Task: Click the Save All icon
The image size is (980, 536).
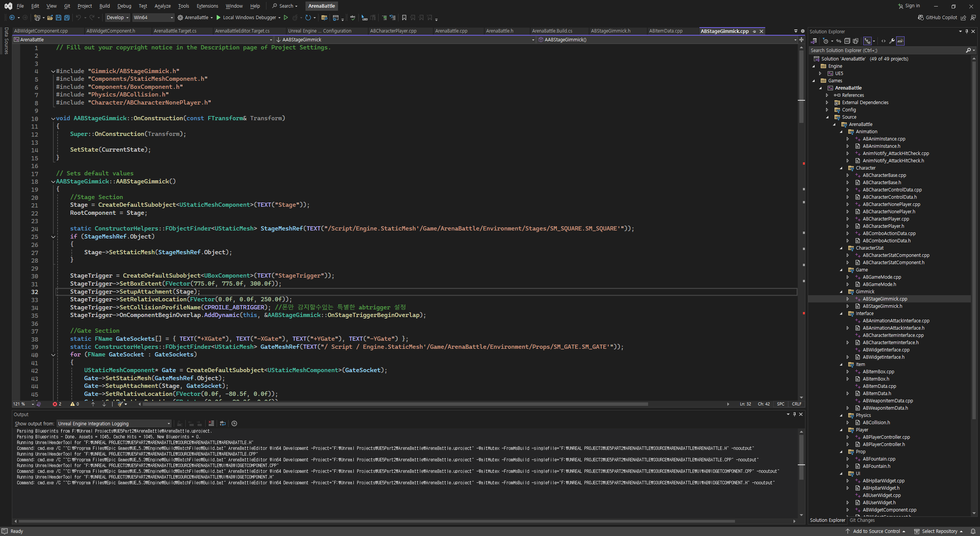Action: click(x=67, y=18)
